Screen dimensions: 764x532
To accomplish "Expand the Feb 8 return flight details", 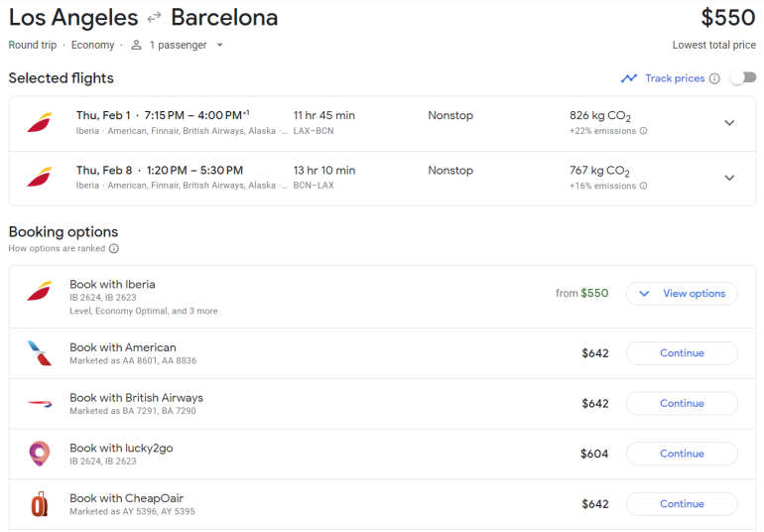I will pyautogui.click(x=729, y=178).
